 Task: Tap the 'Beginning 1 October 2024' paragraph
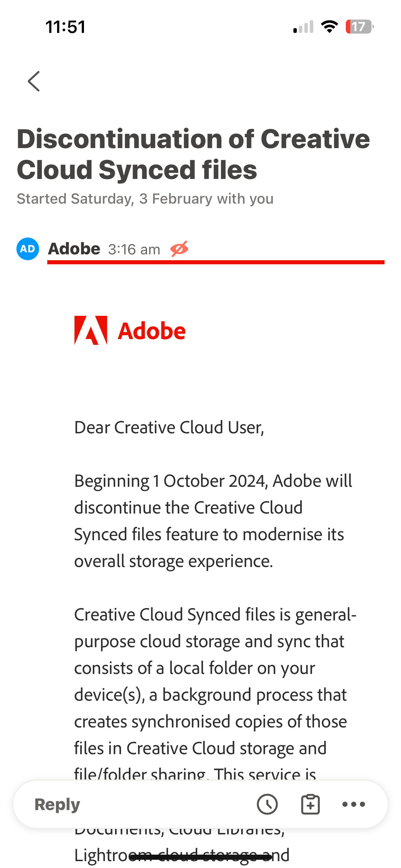[213, 521]
